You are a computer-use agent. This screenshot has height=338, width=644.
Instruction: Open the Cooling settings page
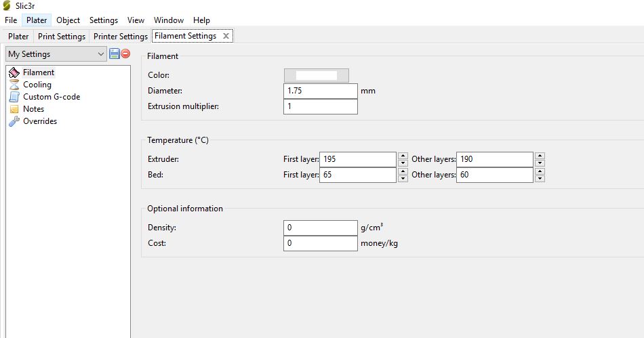click(x=37, y=85)
